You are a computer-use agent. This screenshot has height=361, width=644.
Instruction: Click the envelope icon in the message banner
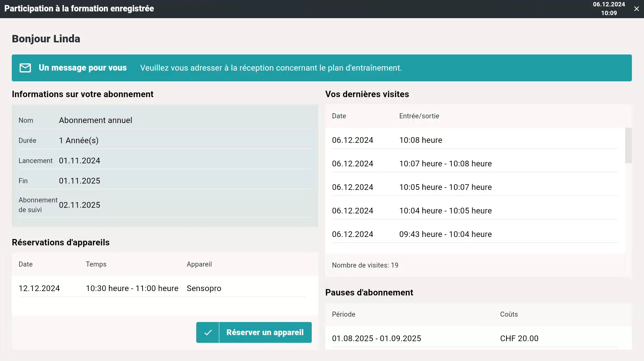click(x=25, y=68)
